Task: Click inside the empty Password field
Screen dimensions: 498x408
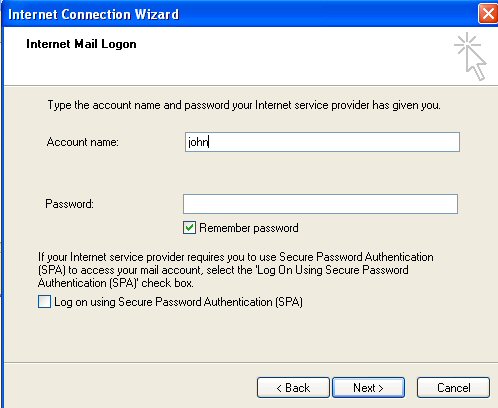Action: click(x=320, y=204)
